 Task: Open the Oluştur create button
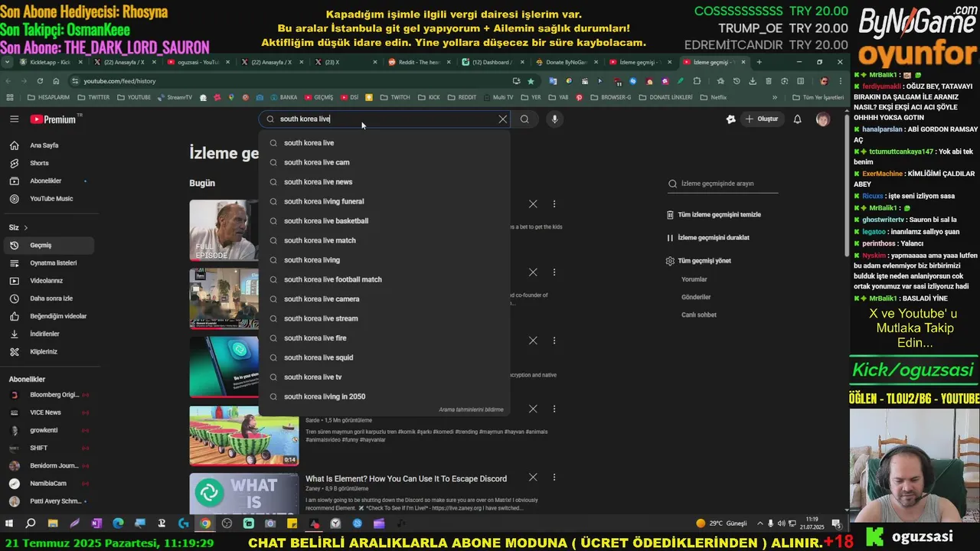click(x=761, y=119)
